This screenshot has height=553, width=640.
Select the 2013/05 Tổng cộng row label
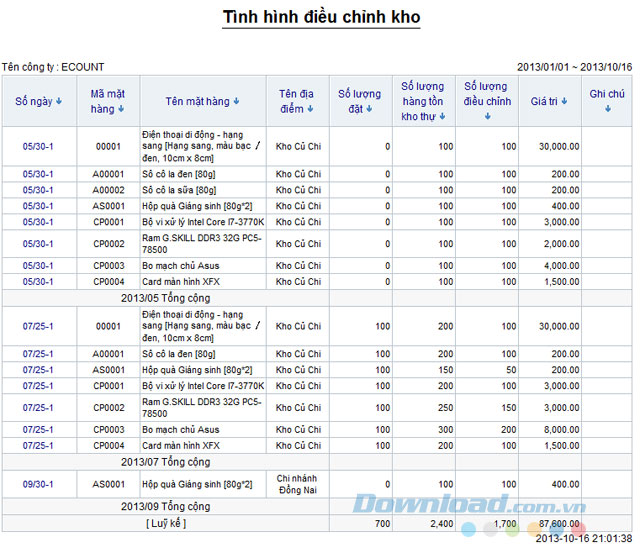point(166,298)
